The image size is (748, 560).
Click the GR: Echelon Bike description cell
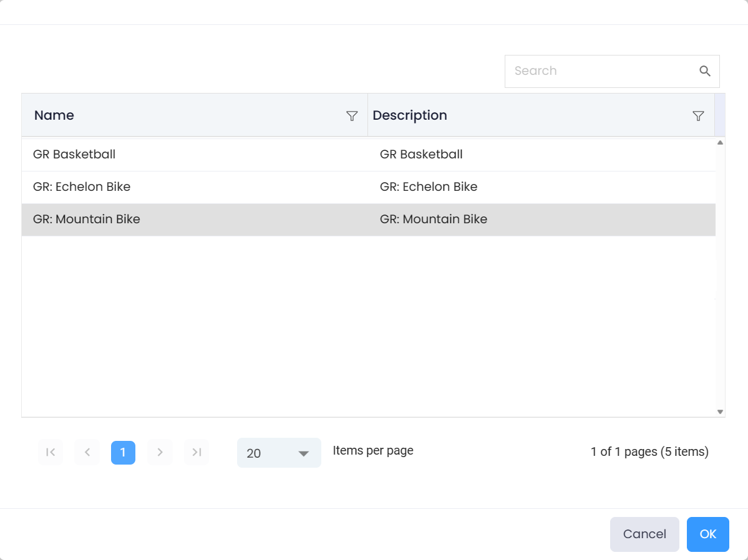429,187
